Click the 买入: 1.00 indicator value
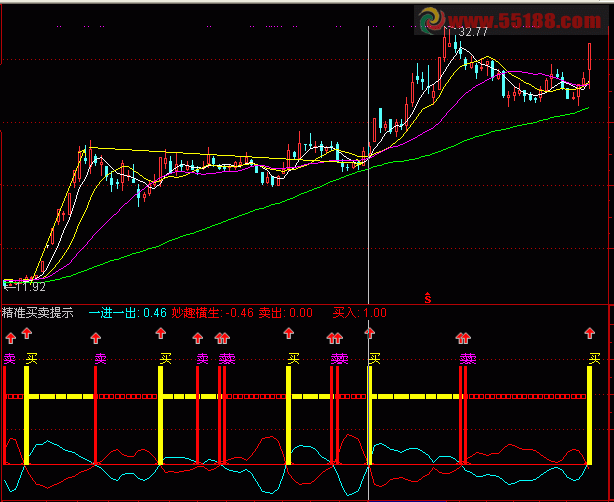The image size is (614, 502). coord(360,313)
